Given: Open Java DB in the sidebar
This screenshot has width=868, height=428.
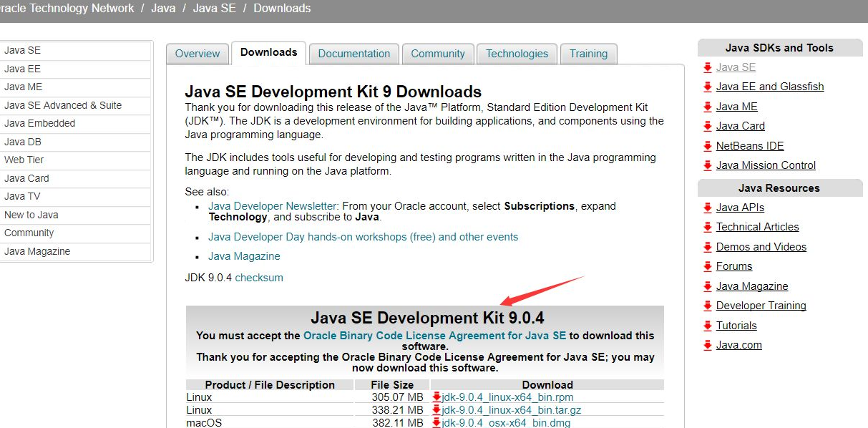Looking at the screenshot, I should [x=75, y=142].
